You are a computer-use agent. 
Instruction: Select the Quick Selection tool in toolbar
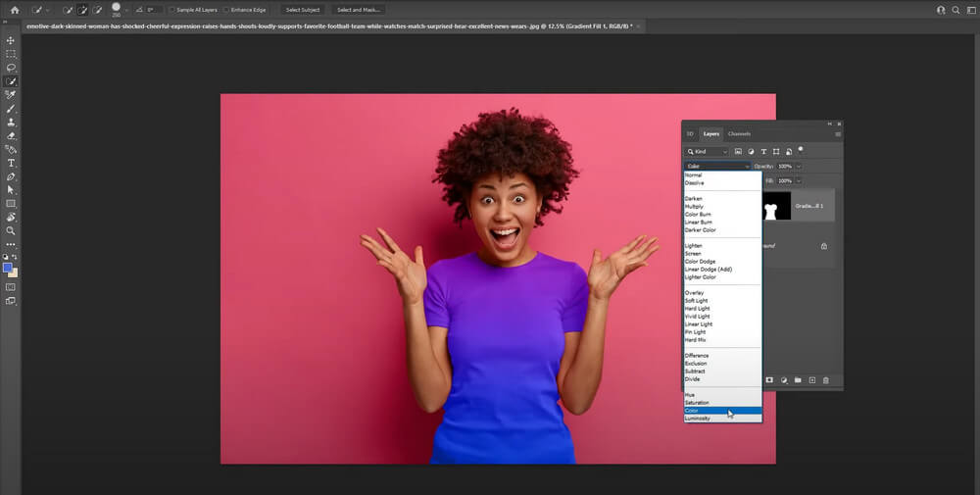click(x=11, y=82)
